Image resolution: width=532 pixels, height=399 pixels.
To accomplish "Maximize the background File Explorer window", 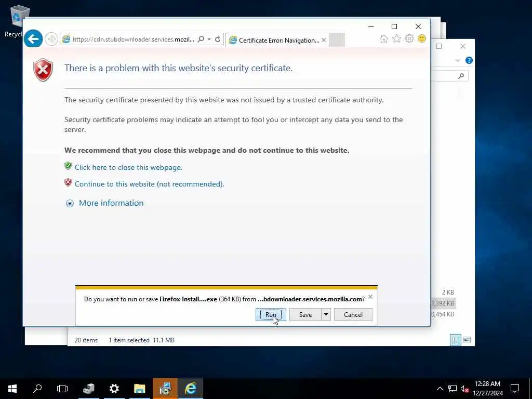I will pos(439,46).
